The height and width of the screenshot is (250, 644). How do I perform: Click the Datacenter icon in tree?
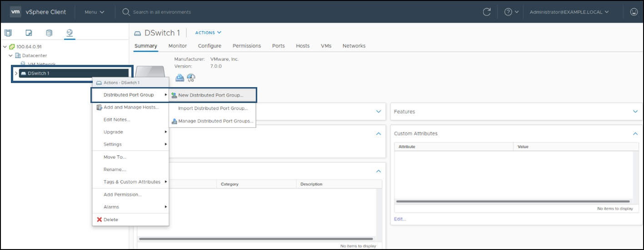click(x=18, y=55)
